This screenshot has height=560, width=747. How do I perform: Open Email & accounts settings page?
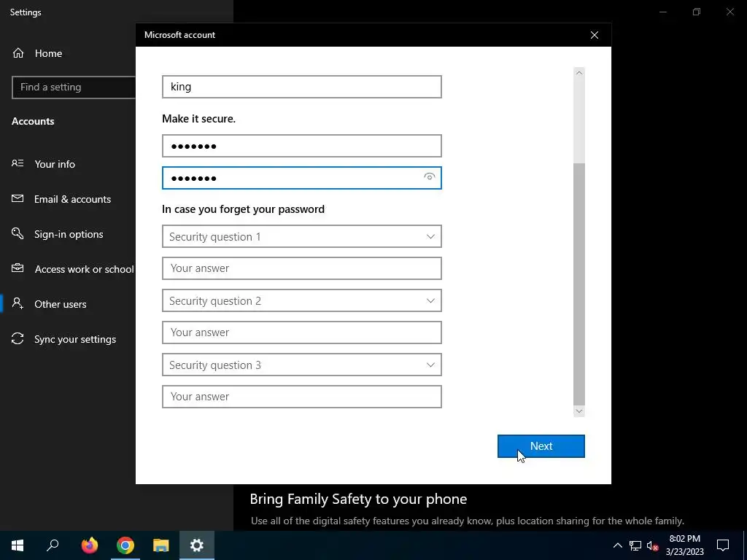[72, 199]
